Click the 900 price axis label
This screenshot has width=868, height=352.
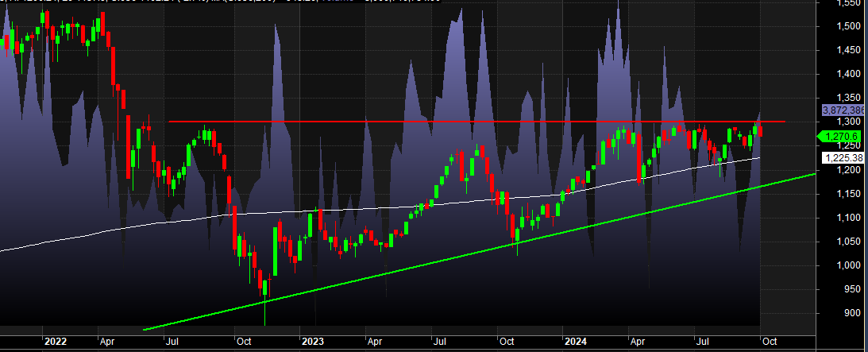tap(853, 314)
